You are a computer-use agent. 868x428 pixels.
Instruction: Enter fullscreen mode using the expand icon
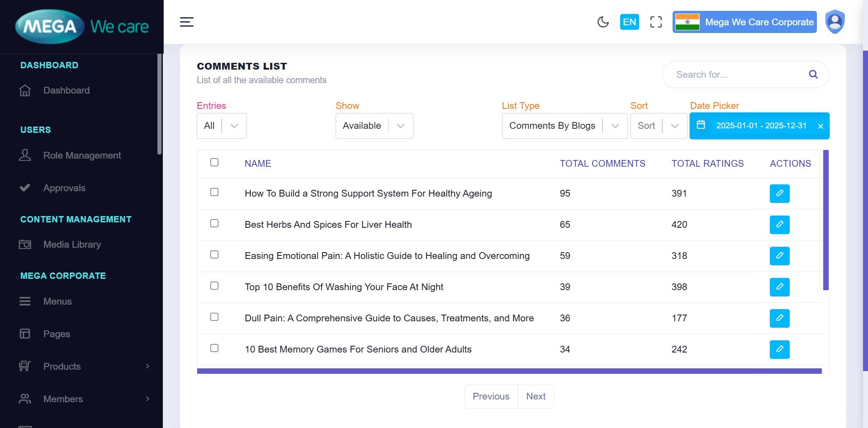pos(656,22)
